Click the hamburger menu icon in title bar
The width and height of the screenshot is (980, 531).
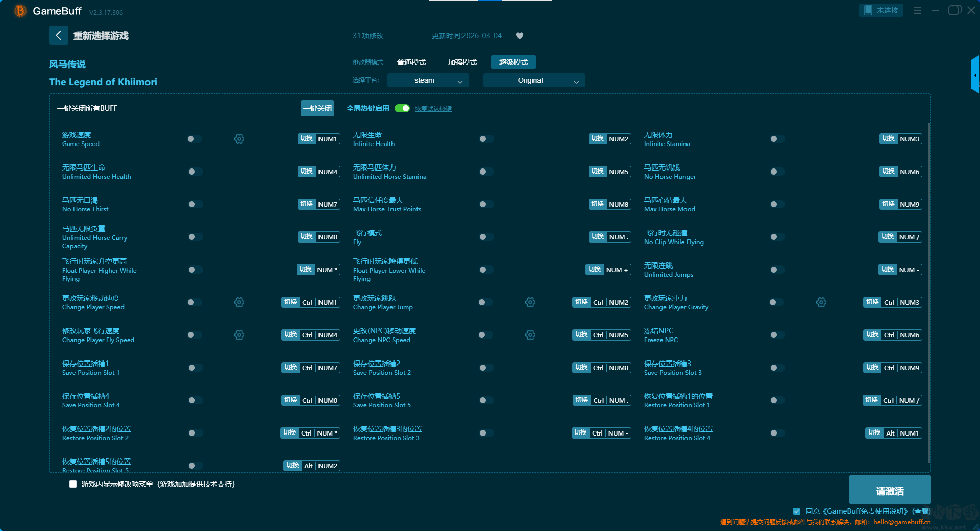click(x=917, y=10)
